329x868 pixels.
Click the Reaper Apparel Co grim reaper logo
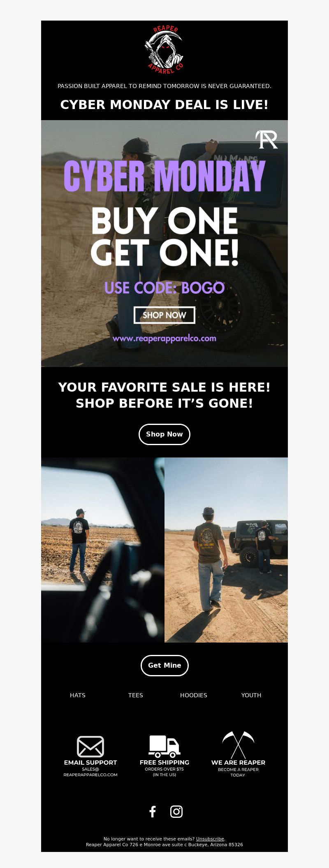(x=164, y=50)
